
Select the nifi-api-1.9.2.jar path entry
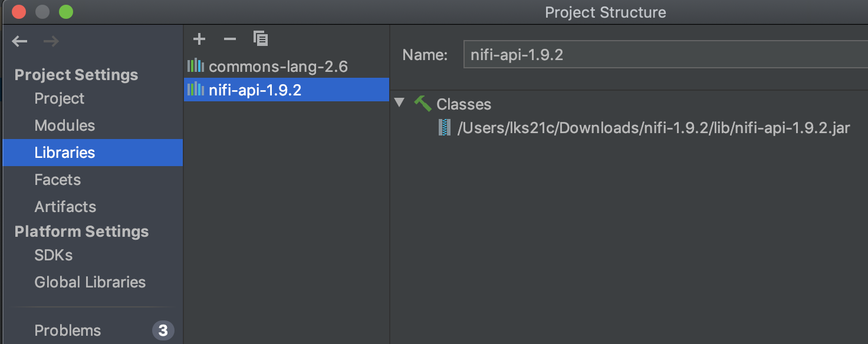pos(654,128)
